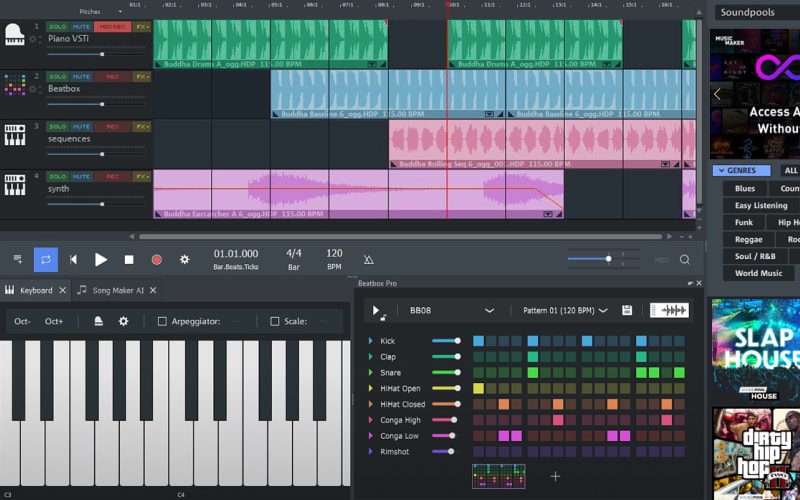800x500 pixels.
Task: Expand the FX menu on Beatbox track
Action: tap(142, 76)
